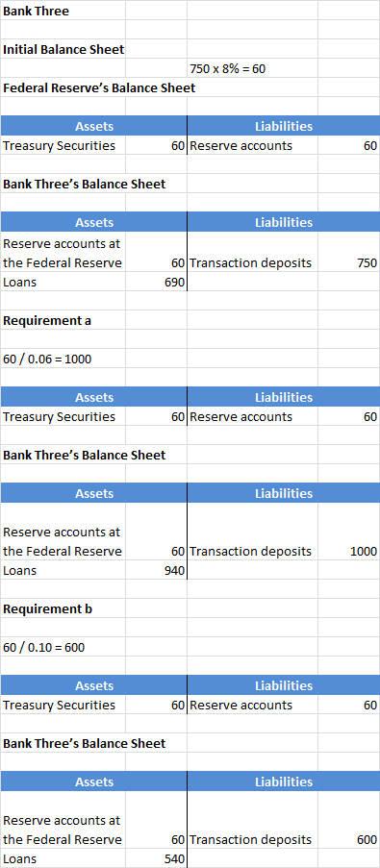Select the "Loans" label beside 940
380x868 pixels.
pos(63,570)
